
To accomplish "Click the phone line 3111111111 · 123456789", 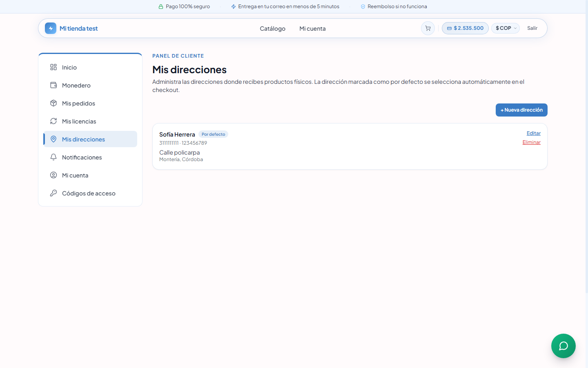I will 183,143.
